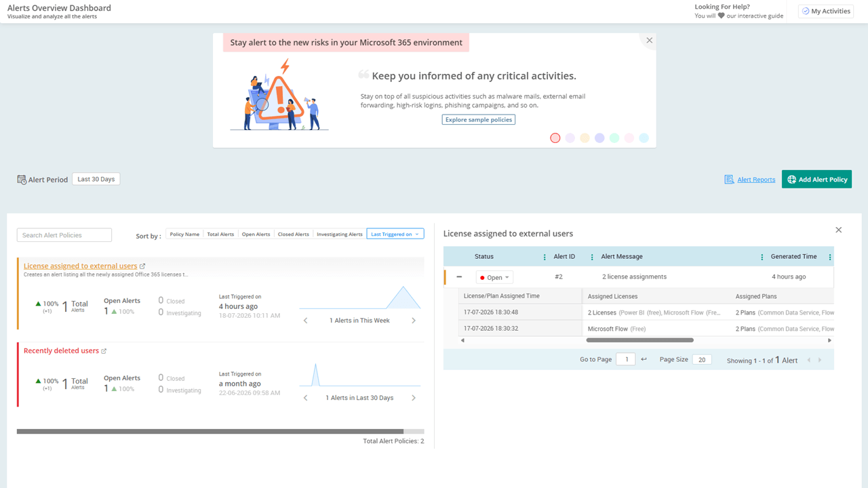This screenshot has height=488, width=868.
Task: Select the mint green fifth slide dot
Action: tap(614, 138)
